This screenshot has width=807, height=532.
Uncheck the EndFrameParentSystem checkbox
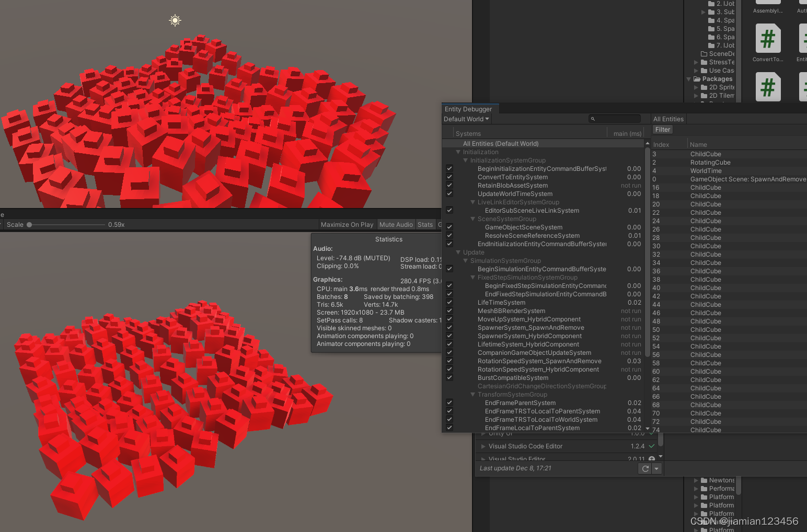click(449, 402)
